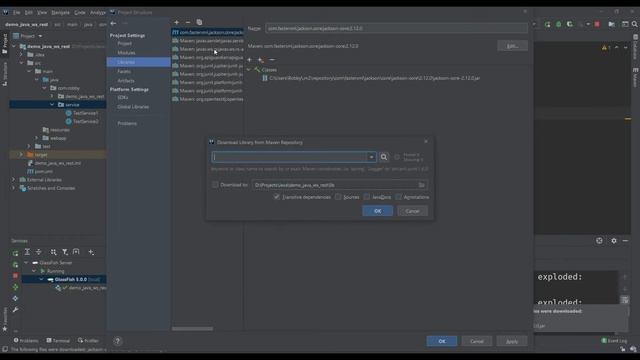Open Problems in Project Structure sidebar
The height and width of the screenshot is (360, 640).
(x=127, y=123)
